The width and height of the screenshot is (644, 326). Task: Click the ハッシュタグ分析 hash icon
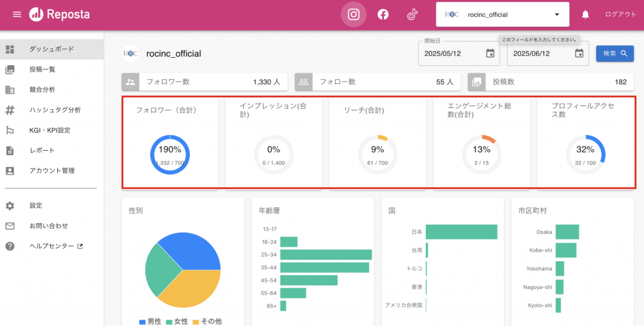click(10, 110)
